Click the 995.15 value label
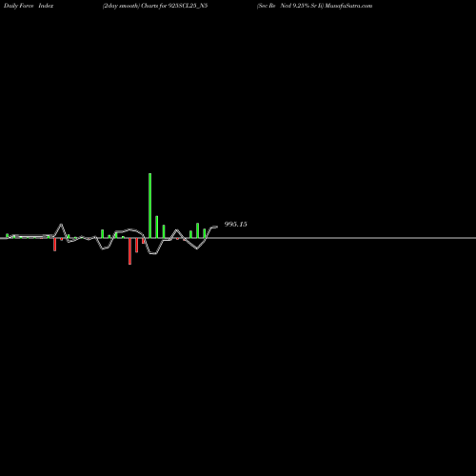Image resolution: width=476 pixels, height=476 pixels. click(x=235, y=224)
